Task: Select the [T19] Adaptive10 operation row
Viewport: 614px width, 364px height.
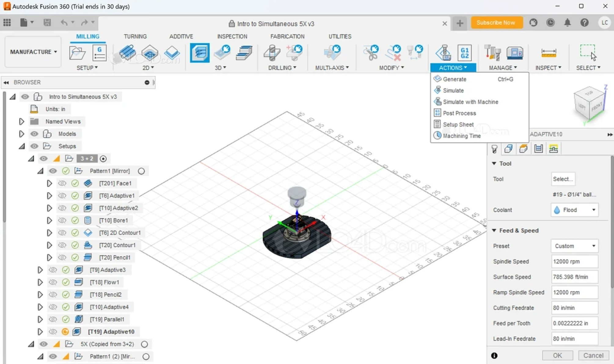Action: pos(111,332)
